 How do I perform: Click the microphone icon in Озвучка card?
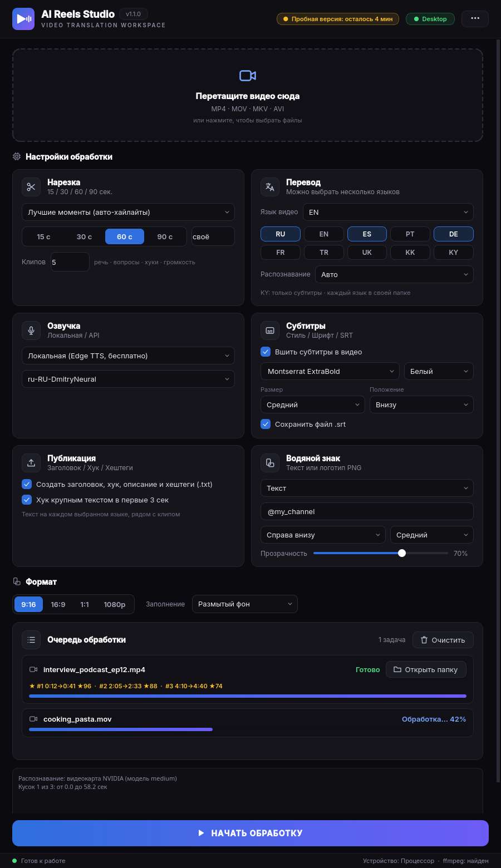pos(31,331)
